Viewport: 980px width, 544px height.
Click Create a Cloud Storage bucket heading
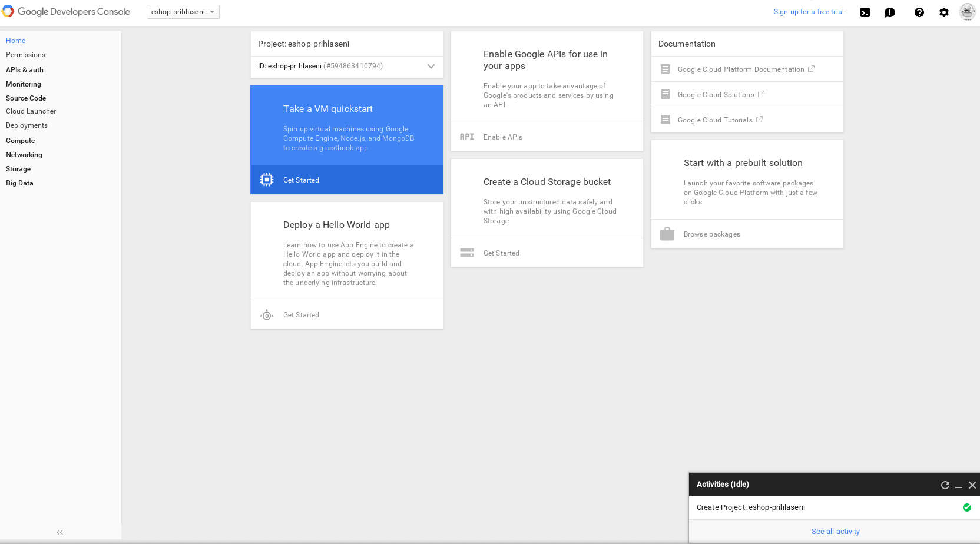click(x=547, y=182)
